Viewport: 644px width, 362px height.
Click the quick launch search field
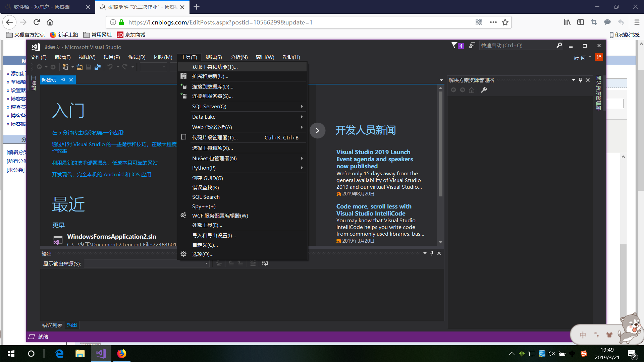click(x=517, y=45)
